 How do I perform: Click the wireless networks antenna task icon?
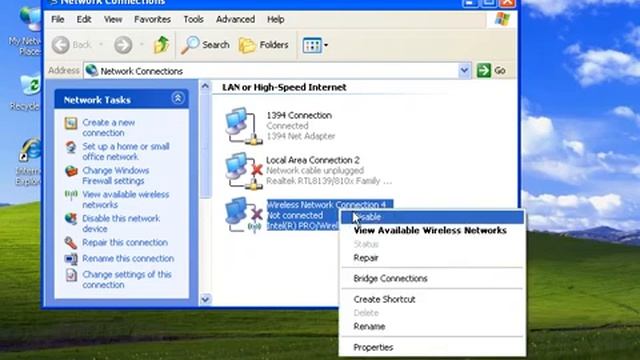tap(71, 195)
